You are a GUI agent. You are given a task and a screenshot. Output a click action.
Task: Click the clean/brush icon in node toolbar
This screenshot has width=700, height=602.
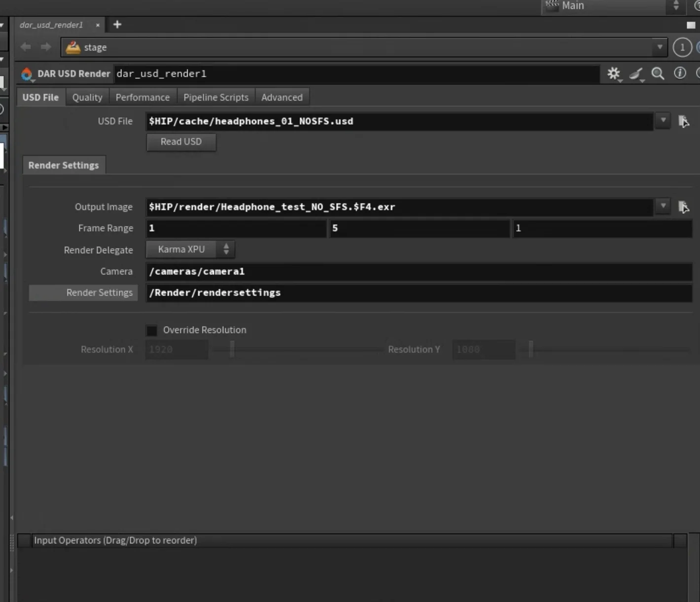click(x=636, y=74)
